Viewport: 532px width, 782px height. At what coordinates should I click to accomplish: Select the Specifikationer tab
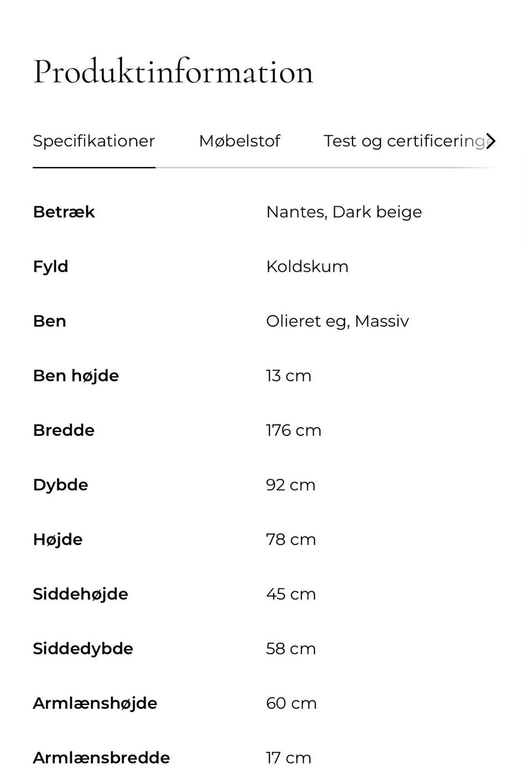[94, 141]
